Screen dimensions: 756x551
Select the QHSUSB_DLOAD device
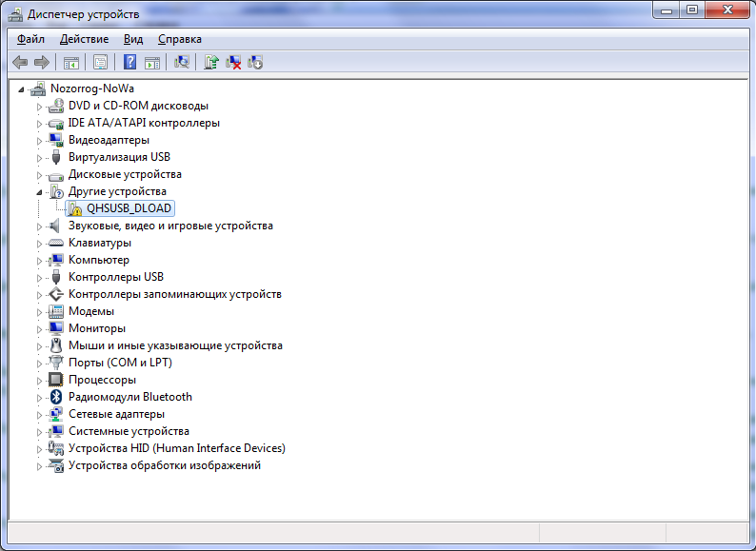129,208
